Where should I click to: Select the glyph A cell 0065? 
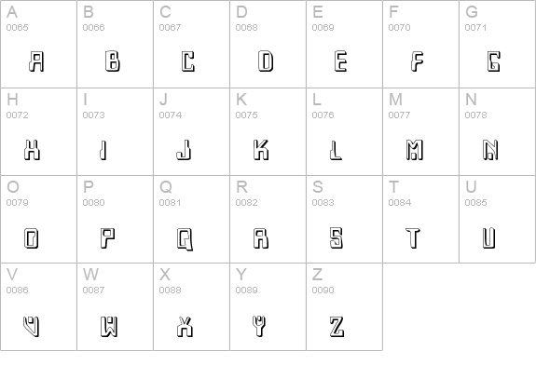pos(38,44)
